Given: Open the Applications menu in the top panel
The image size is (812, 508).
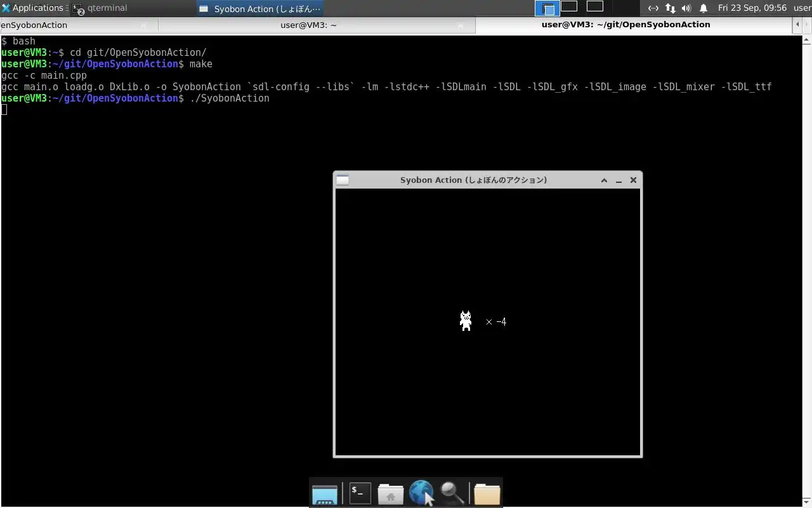Looking at the screenshot, I should click(34, 8).
